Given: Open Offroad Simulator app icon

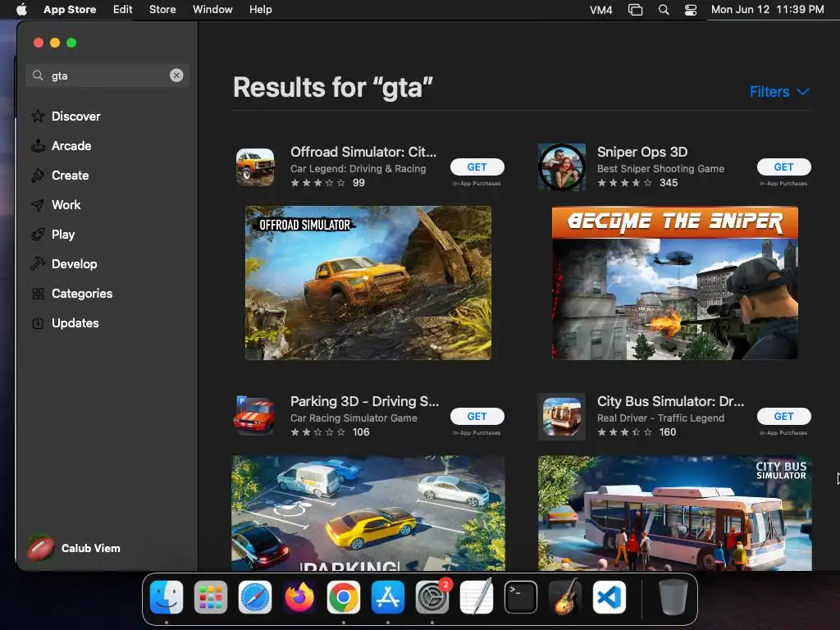Looking at the screenshot, I should click(x=255, y=167).
